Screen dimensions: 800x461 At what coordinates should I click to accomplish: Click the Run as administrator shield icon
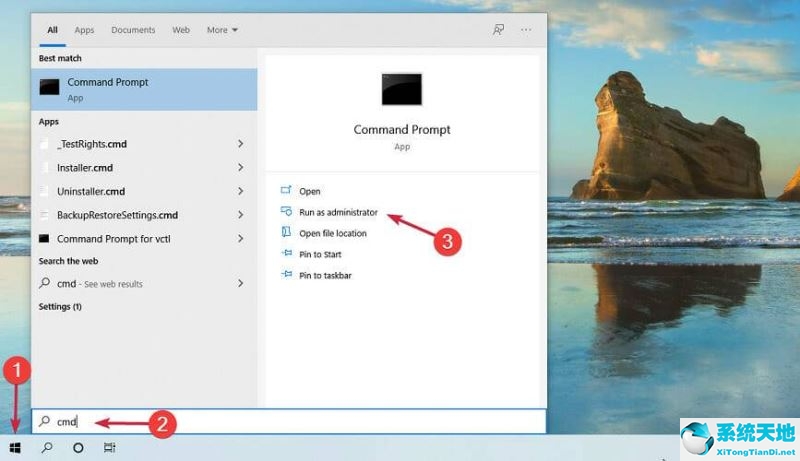[286, 211]
